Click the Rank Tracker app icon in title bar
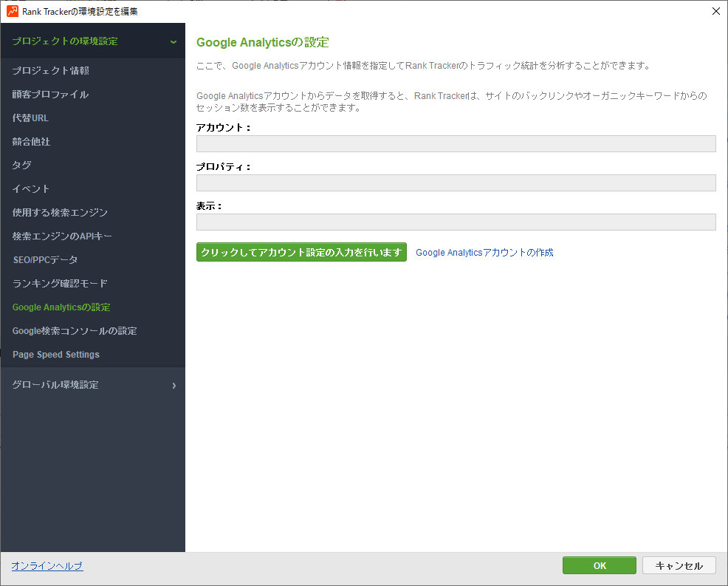 13,11
